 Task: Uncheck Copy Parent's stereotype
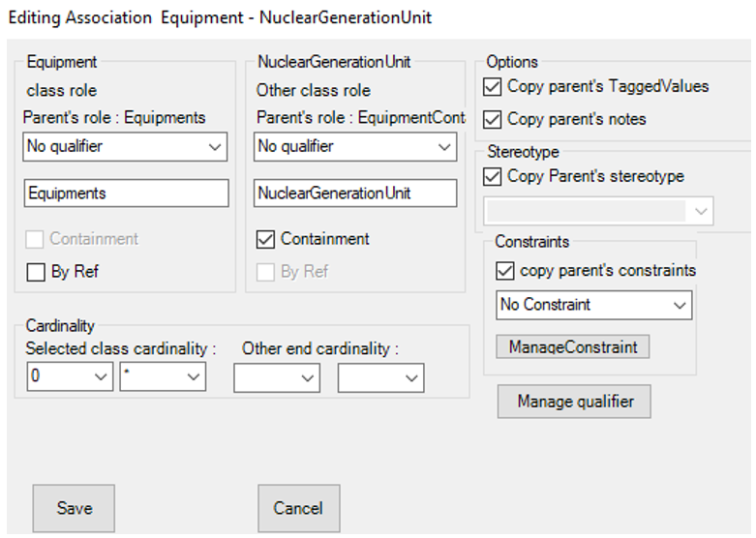(x=493, y=177)
